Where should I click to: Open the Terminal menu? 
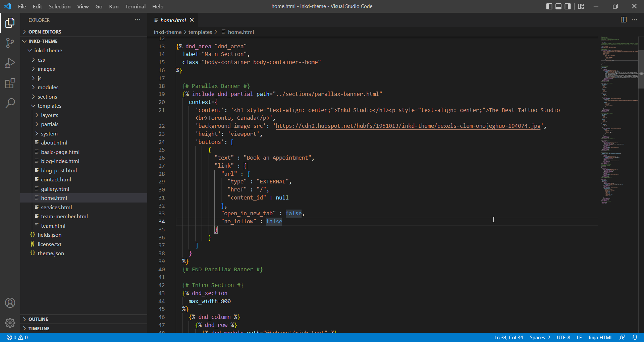135,6
